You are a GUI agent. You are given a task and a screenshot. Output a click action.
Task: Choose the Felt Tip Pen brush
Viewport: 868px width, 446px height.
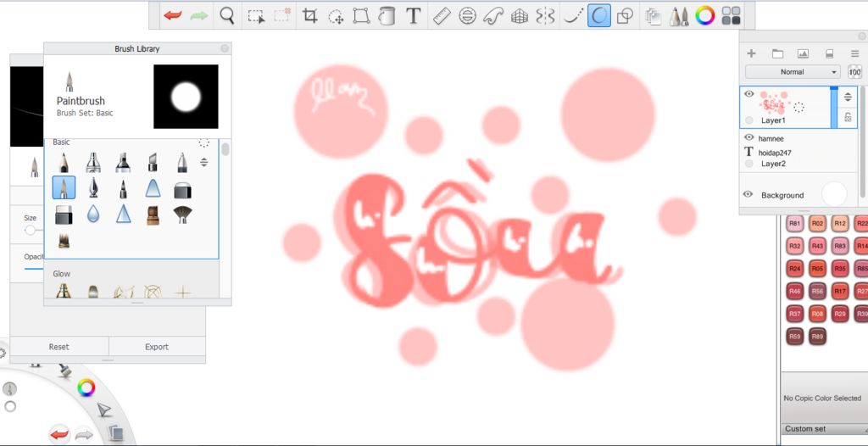[x=123, y=188]
